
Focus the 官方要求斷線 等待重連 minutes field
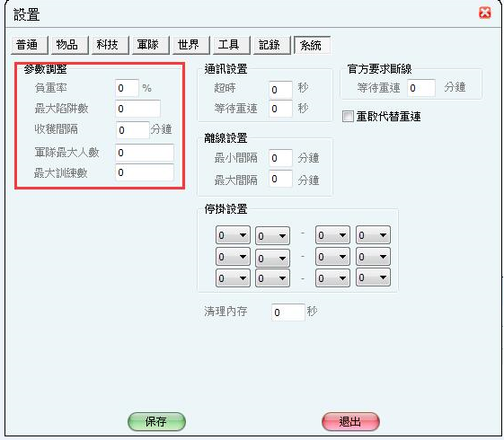(x=421, y=88)
